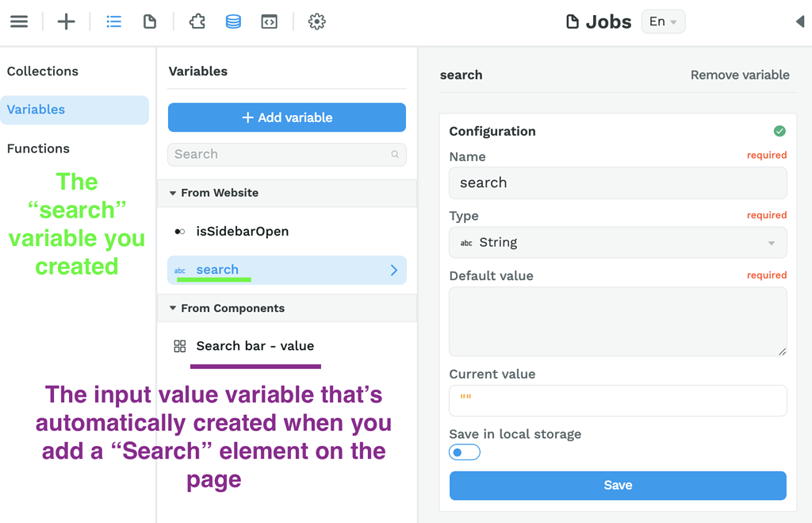The width and height of the screenshot is (812, 523).
Task: Open the En language dropdown
Action: [663, 21]
